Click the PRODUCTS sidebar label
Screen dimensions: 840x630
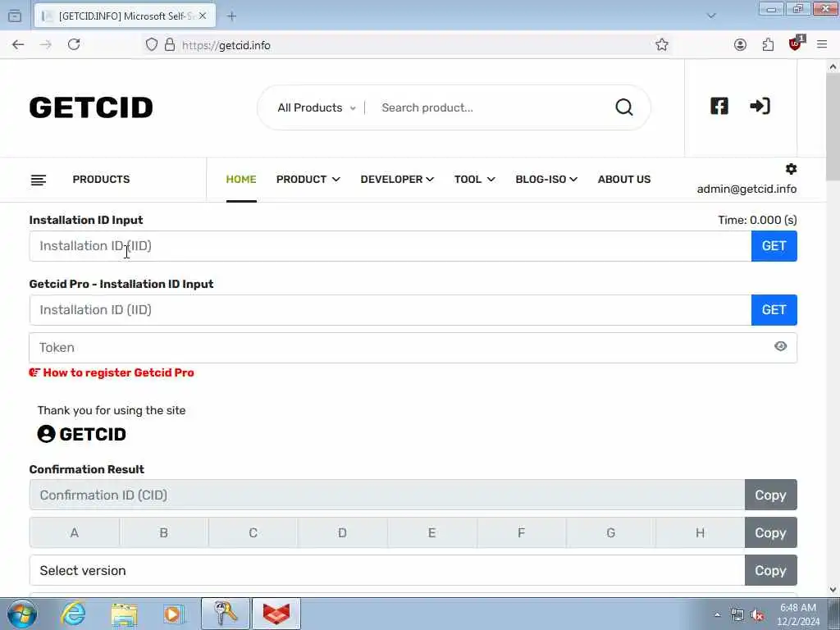tap(101, 180)
